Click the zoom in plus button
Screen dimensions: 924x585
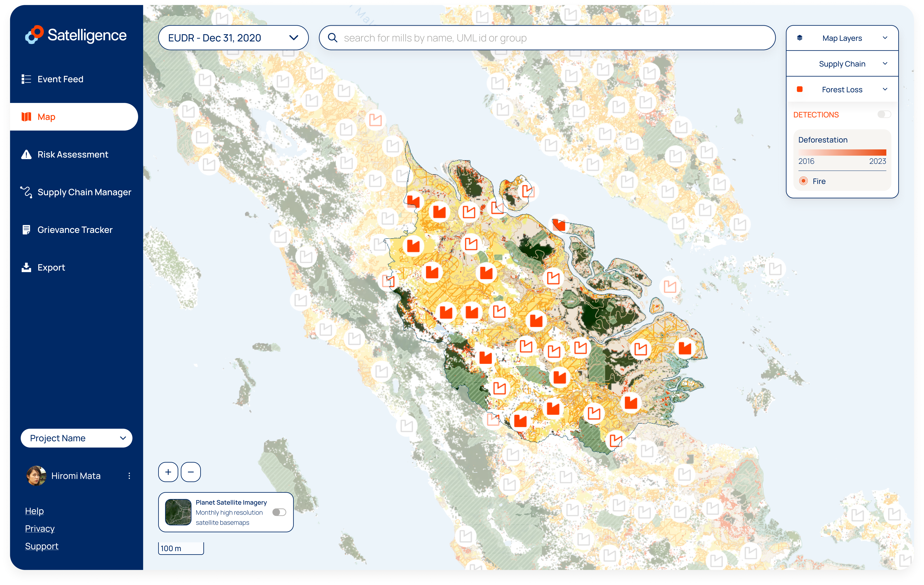pos(168,472)
